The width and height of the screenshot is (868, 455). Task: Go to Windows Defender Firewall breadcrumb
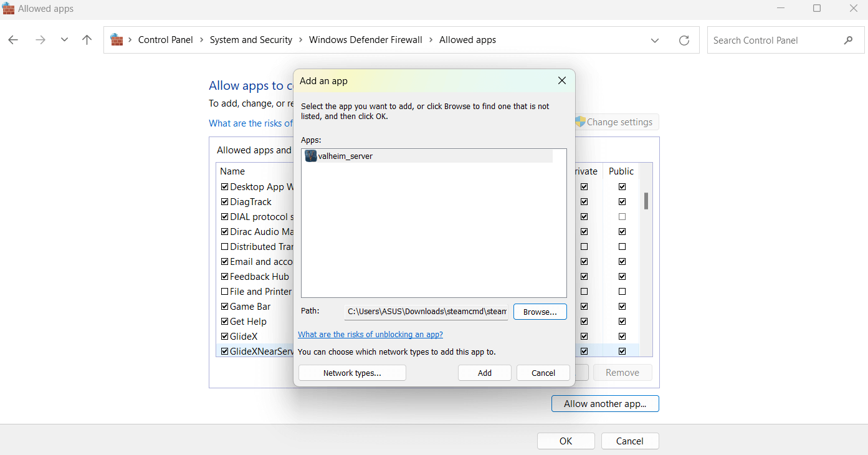(x=365, y=40)
